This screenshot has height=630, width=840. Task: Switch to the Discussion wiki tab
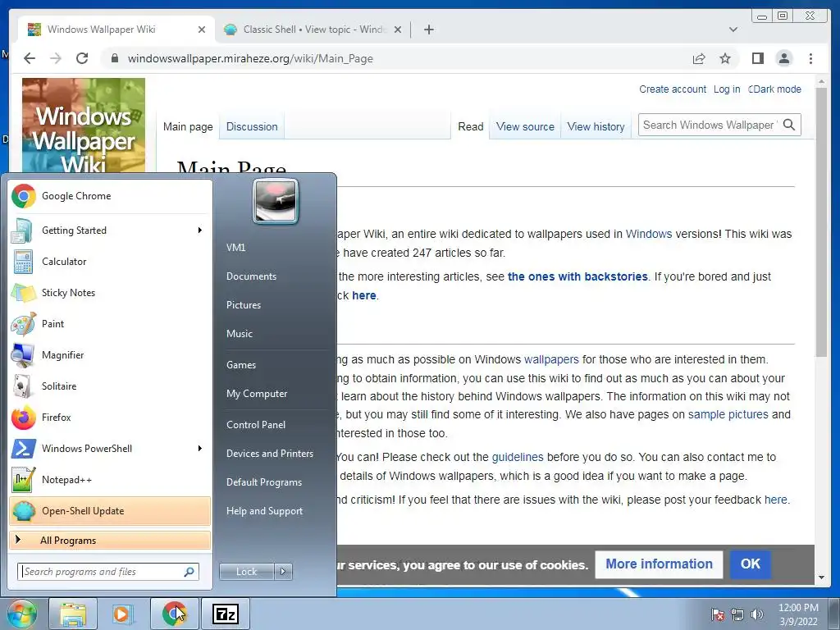click(x=252, y=127)
